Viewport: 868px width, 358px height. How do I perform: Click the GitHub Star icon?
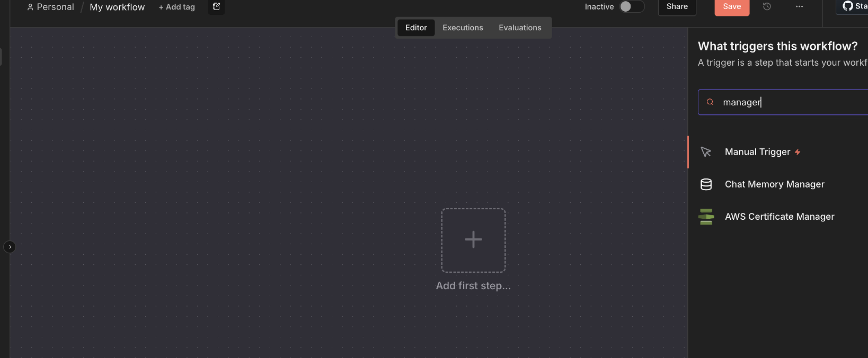tap(848, 6)
